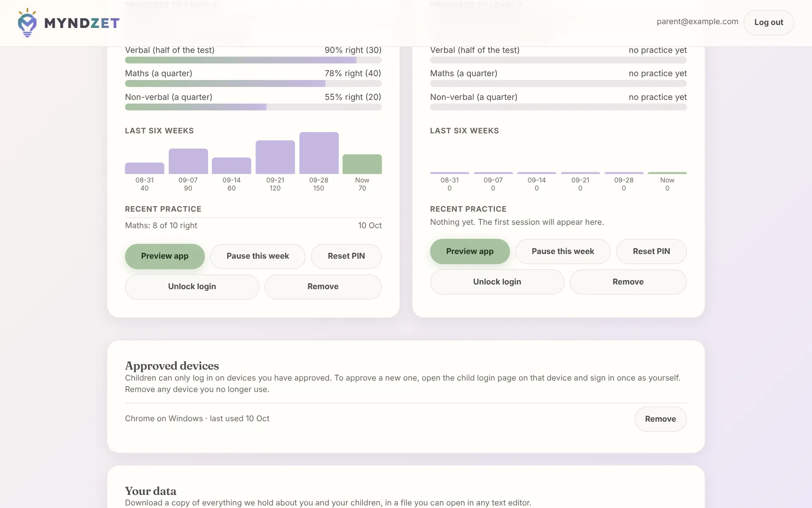The width and height of the screenshot is (812, 508).
Task: Click the empty Non-verbal progress bar in right card
Action: (x=558, y=107)
